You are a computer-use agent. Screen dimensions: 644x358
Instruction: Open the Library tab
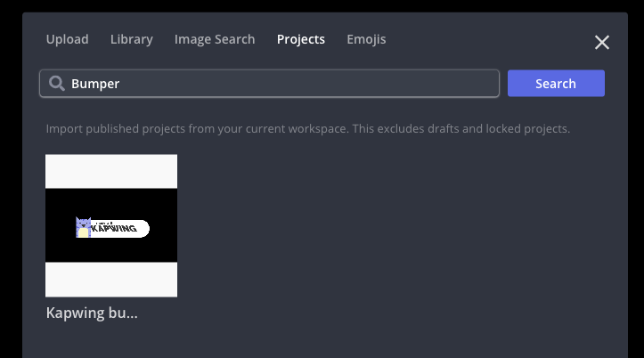point(131,39)
